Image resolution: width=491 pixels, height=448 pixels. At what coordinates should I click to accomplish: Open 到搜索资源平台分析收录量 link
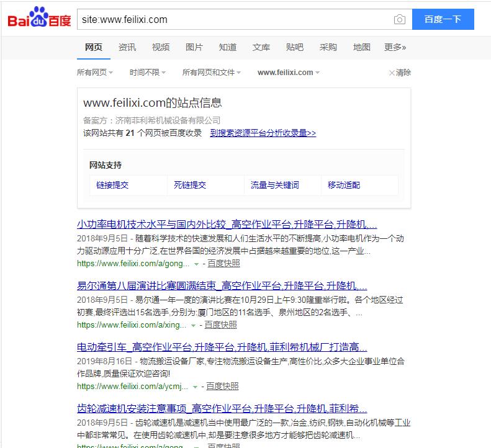[x=263, y=133]
